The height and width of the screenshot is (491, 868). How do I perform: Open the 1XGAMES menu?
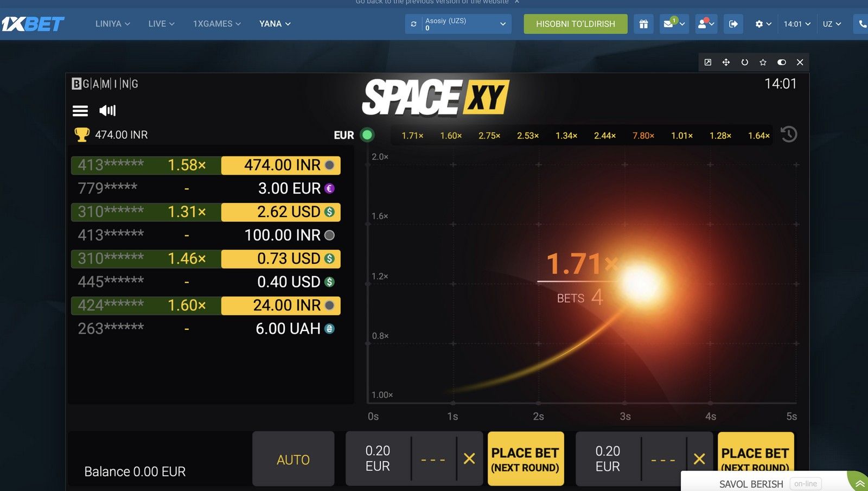[x=216, y=24]
